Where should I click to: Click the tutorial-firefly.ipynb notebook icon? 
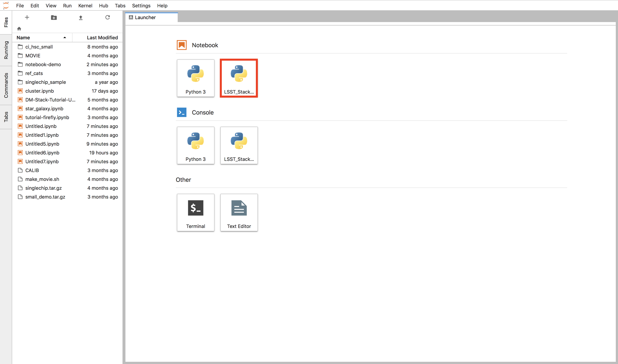pos(20,117)
